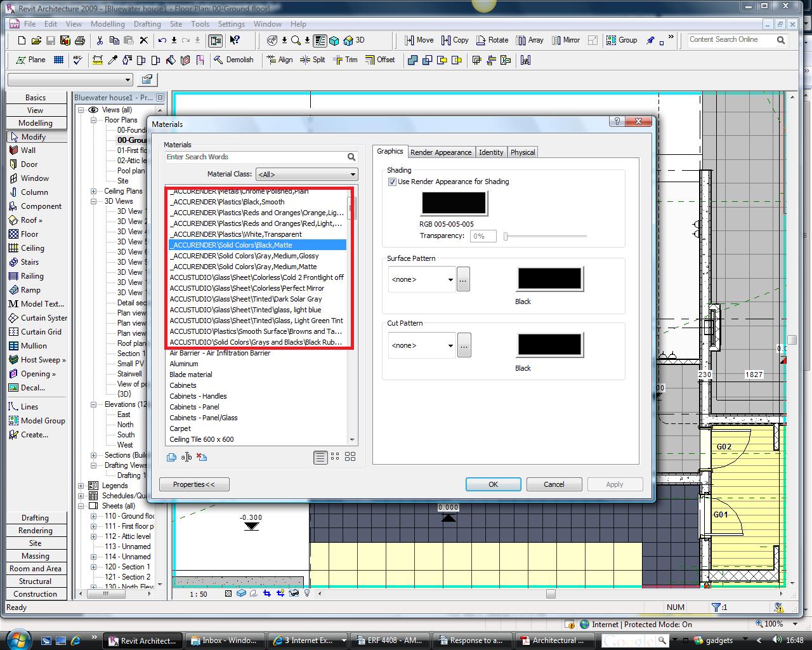The height and width of the screenshot is (650, 812).
Task: Switch materials list to large icons view
Action: 350,457
